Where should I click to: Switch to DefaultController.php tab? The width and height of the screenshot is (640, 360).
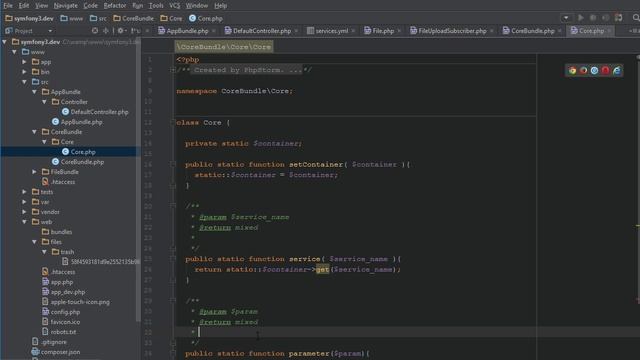(x=262, y=31)
